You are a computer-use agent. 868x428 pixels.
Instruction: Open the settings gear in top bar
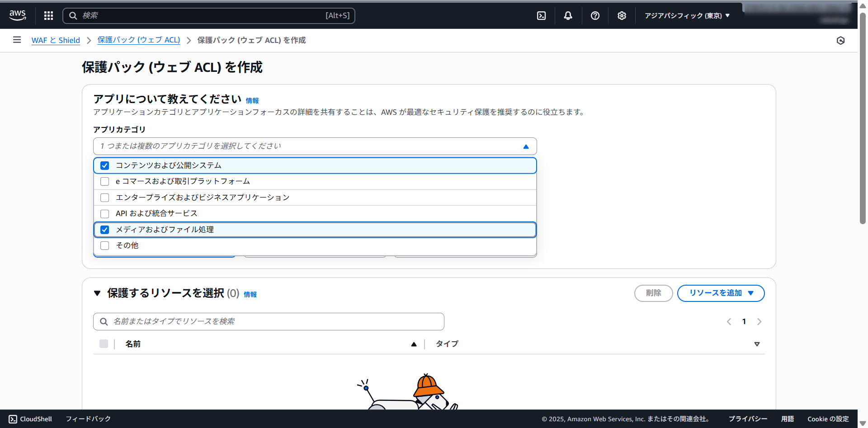coord(622,16)
